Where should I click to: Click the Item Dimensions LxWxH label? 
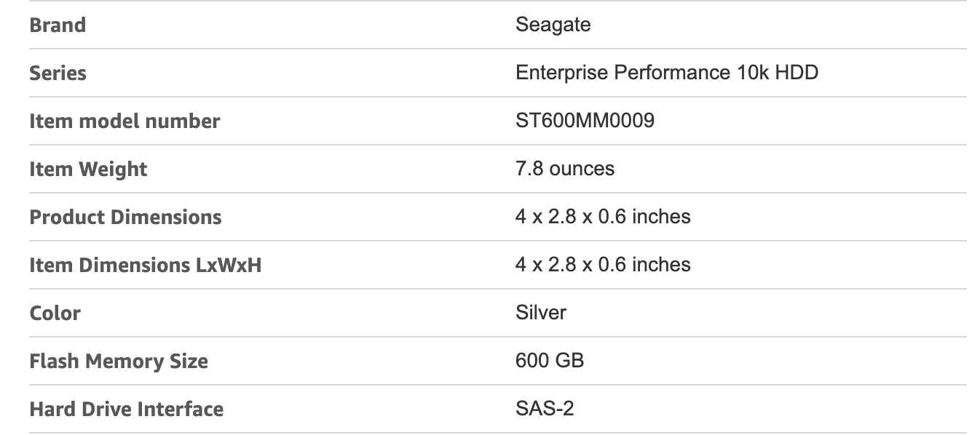(145, 266)
